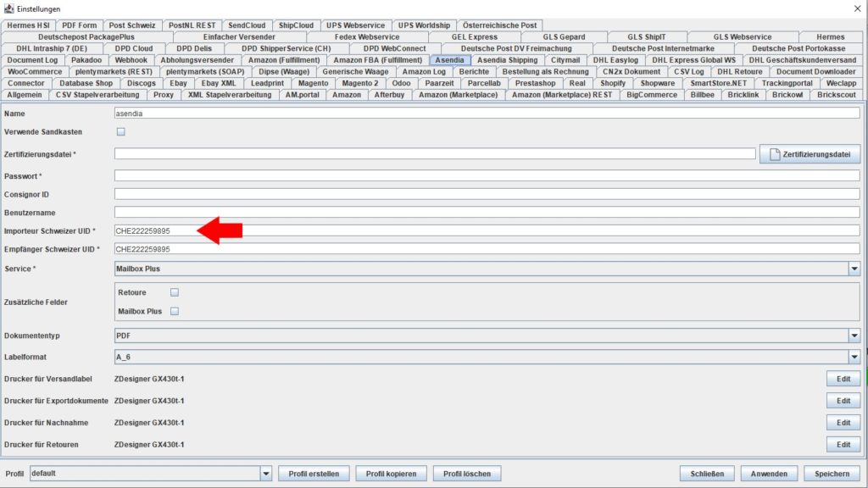Viewport: 868px width, 488px height.
Task: Select the ShipCloud tab
Action: click(x=296, y=25)
